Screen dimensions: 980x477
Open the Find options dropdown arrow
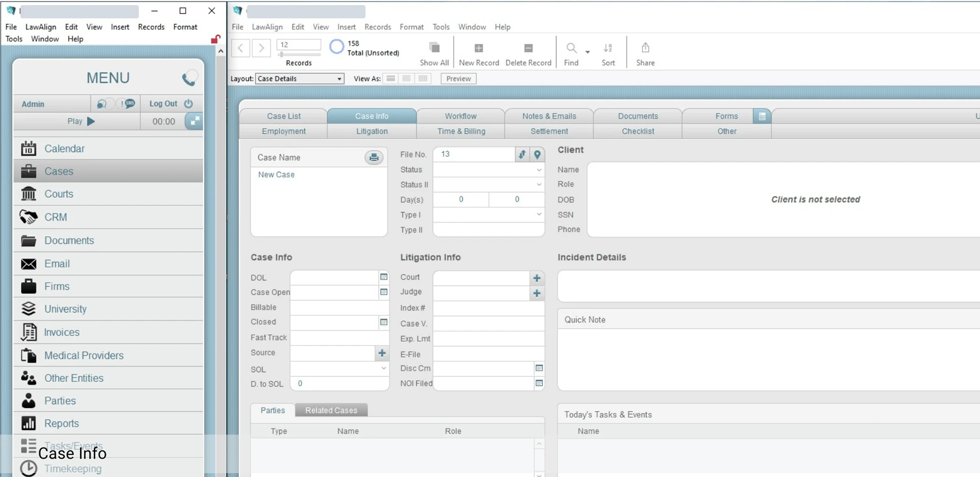(x=587, y=52)
